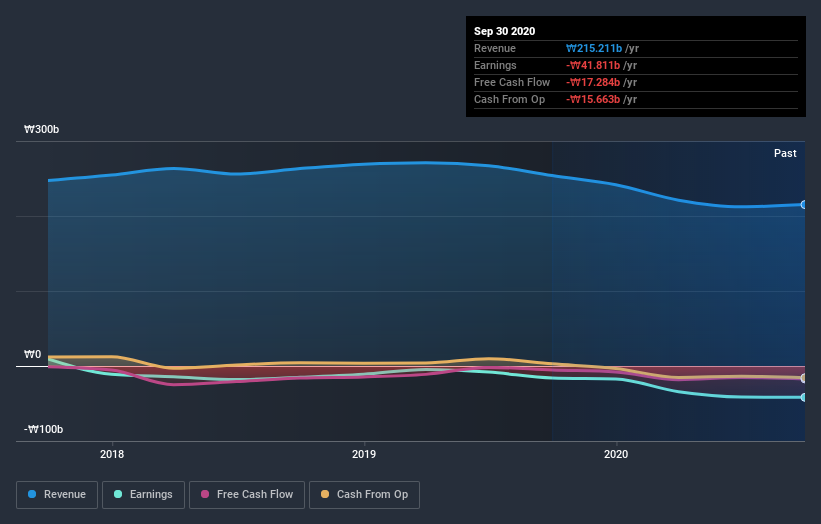This screenshot has height=524, width=821.
Task: Toggle the Revenue legend button
Action: pyautogui.click(x=57, y=495)
